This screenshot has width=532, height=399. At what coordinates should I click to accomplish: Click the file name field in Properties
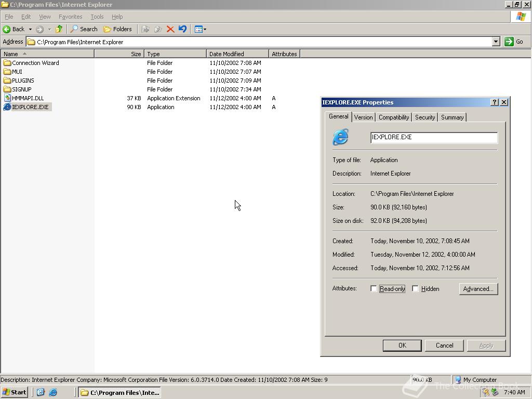[434, 137]
